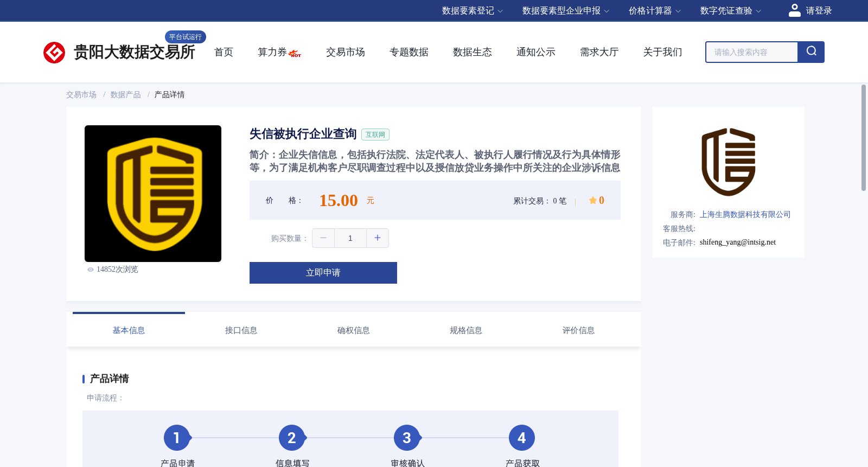The width and height of the screenshot is (868, 467).
Task: Click the Guiyang Big Data Exchange logo icon
Action: pos(54,53)
